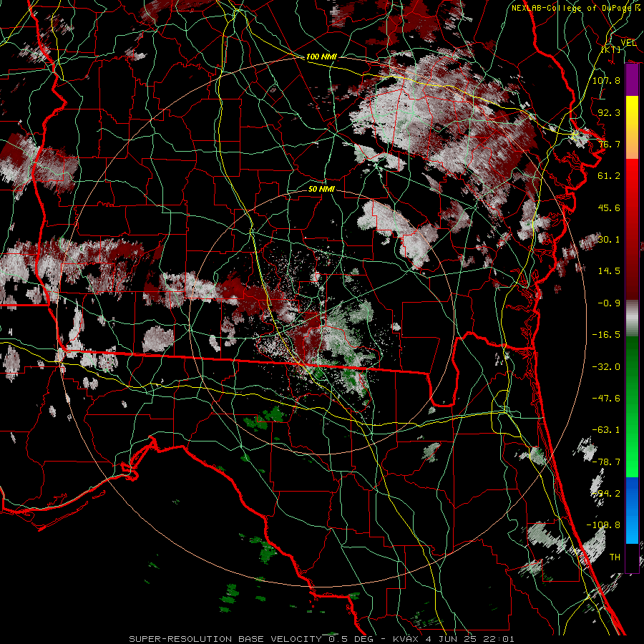The image size is (644, 644).
Task: Click the [KT] units label
Action: pos(611,49)
